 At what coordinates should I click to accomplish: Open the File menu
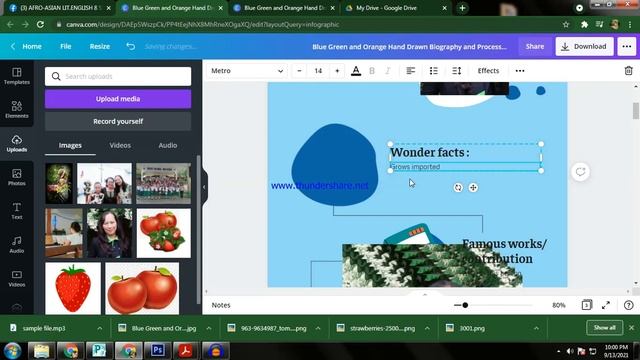pyautogui.click(x=66, y=47)
